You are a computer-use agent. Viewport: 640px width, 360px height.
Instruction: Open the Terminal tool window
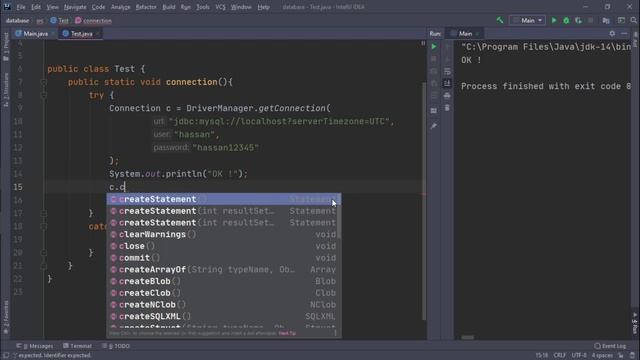pyautogui.click(x=78, y=346)
